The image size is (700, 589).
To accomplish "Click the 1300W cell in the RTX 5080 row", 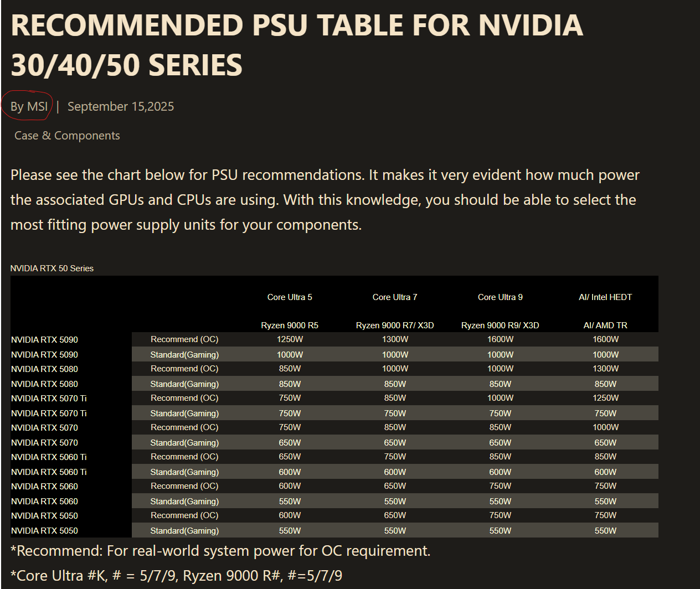I will pos(605,369).
